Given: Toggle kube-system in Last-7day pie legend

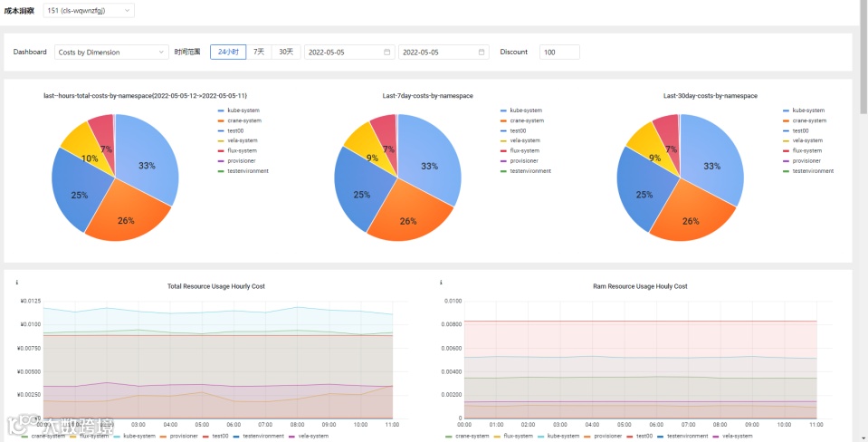Looking at the screenshot, I should coord(521,110).
